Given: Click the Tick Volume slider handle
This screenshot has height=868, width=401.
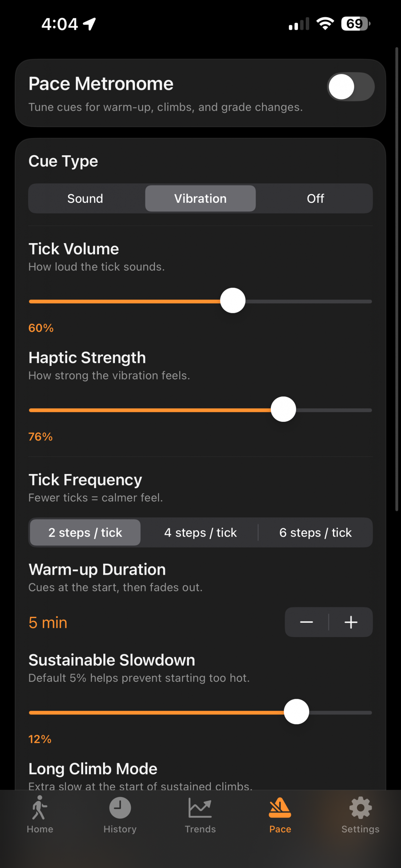Looking at the screenshot, I should (x=233, y=301).
